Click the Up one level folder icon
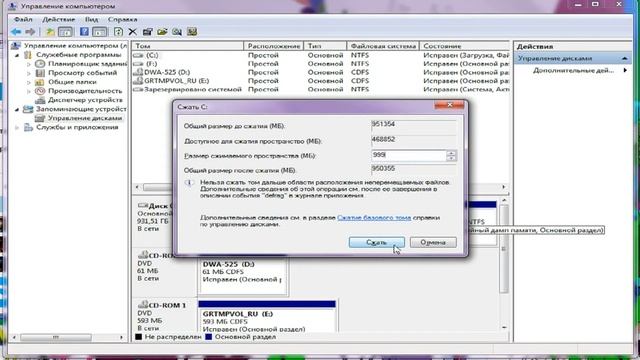 (x=50, y=31)
